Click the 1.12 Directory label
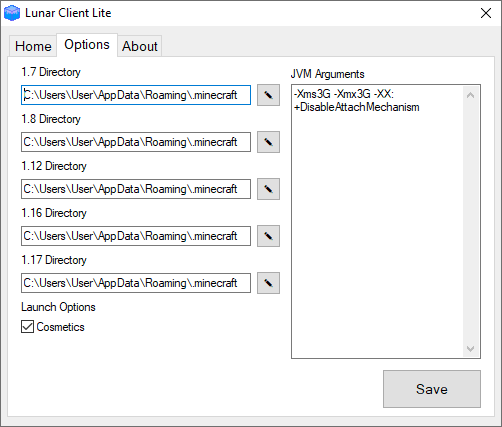The height and width of the screenshot is (427, 502). click(54, 166)
